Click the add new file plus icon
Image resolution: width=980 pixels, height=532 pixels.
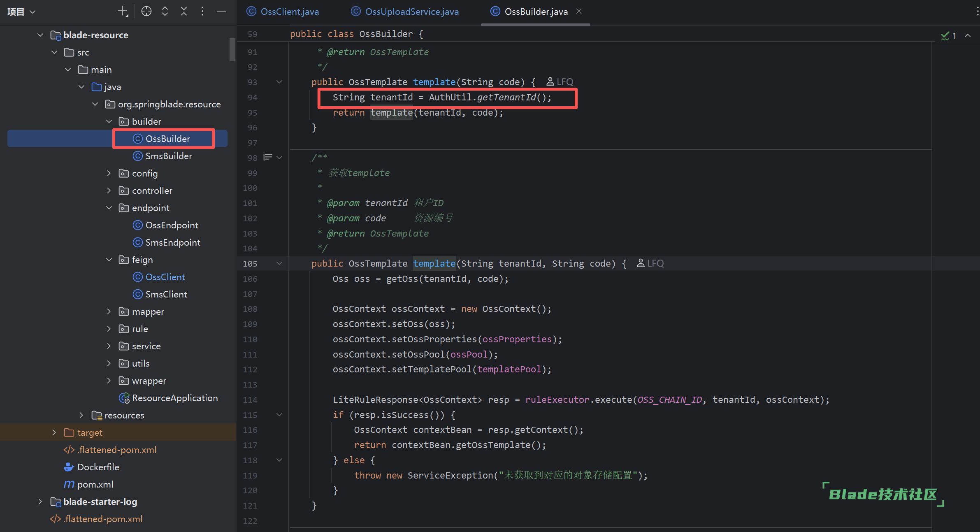pos(123,12)
